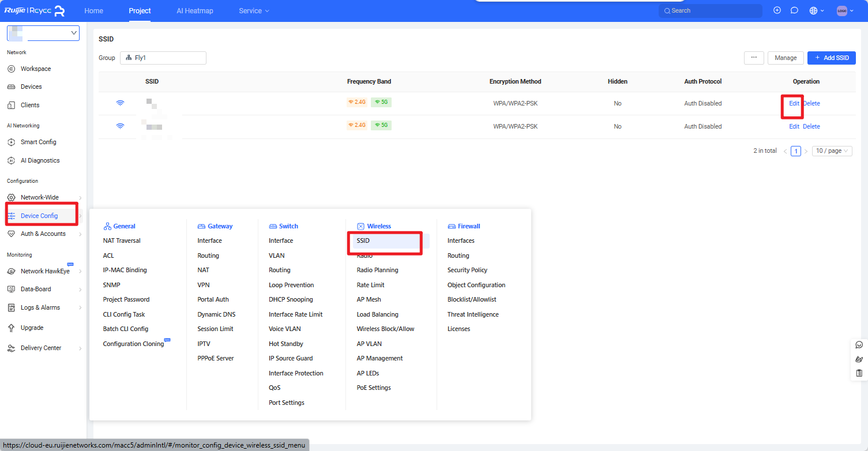Select Threat Intelligence in Firewall menu
Image resolution: width=868 pixels, height=451 pixels.
(x=473, y=314)
